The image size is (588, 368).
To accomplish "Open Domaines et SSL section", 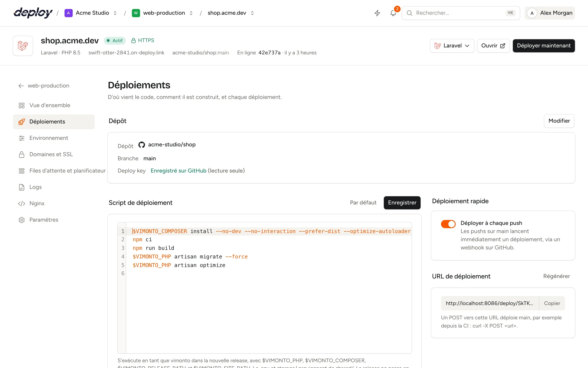I will 54,154.
